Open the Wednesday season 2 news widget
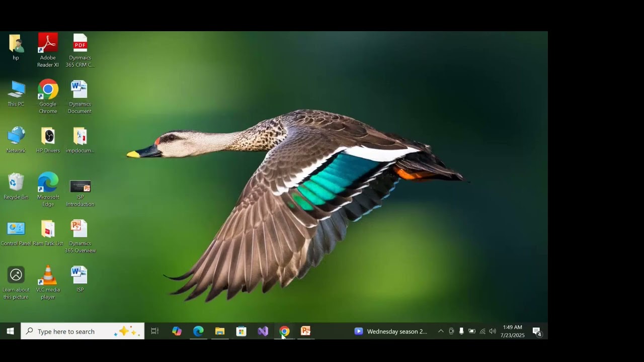The height and width of the screenshot is (362, 644). point(391,331)
